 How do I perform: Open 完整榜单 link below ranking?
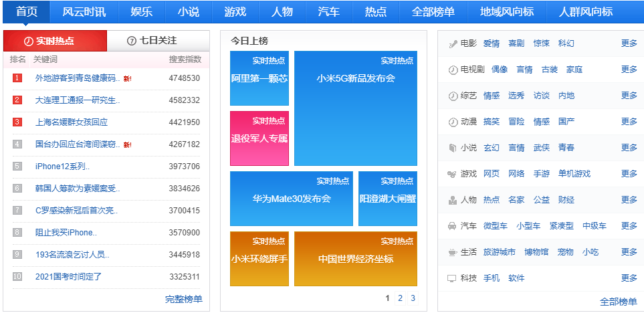click(184, 299)
